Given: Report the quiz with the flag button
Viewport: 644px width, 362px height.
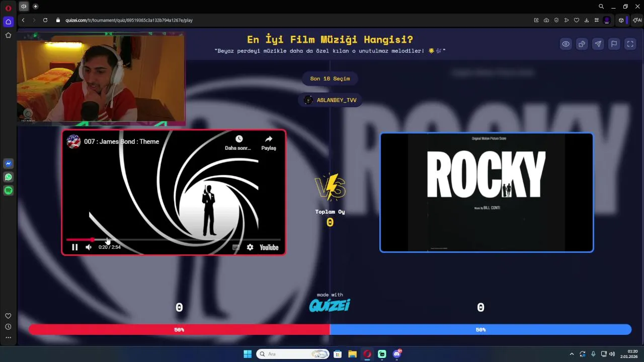Looking at the screenshot, I should [614, 44].
